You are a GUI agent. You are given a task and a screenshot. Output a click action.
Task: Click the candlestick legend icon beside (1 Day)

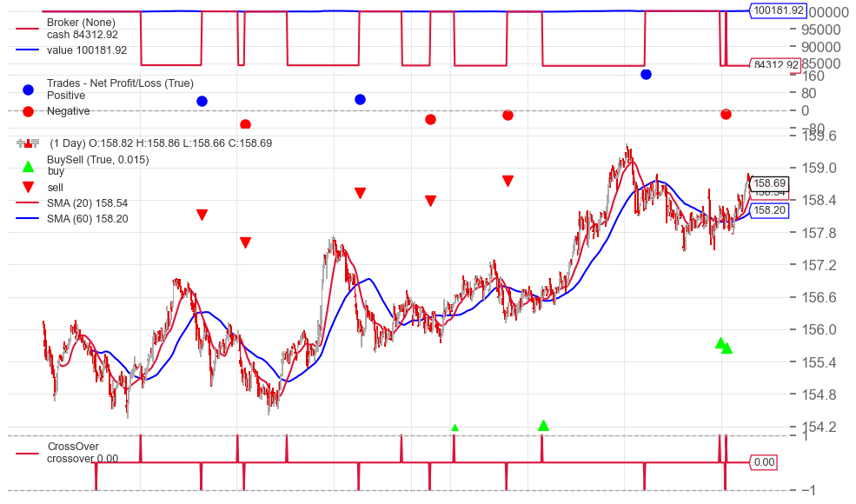pyautogui.click(x=28, y=143)
